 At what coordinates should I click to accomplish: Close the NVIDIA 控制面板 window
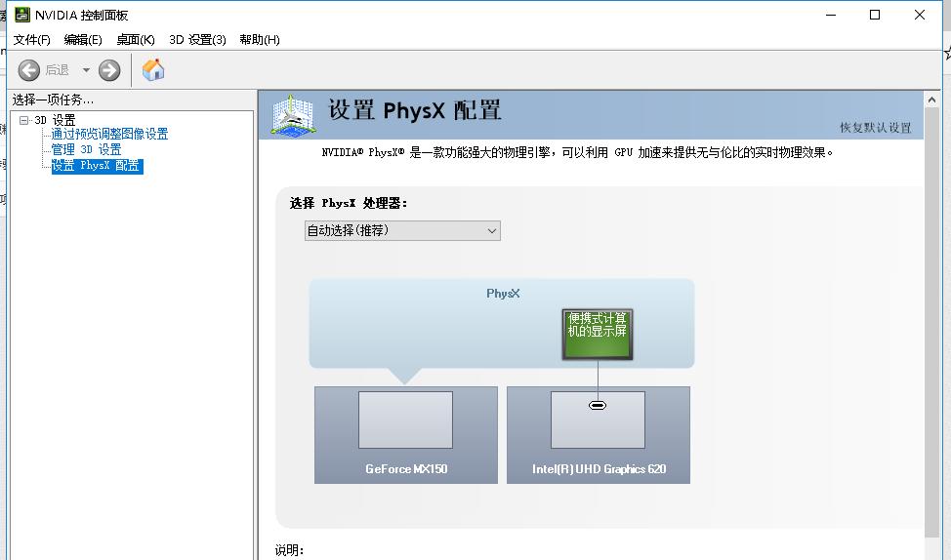pyautogui.click(x=920, y=15)
